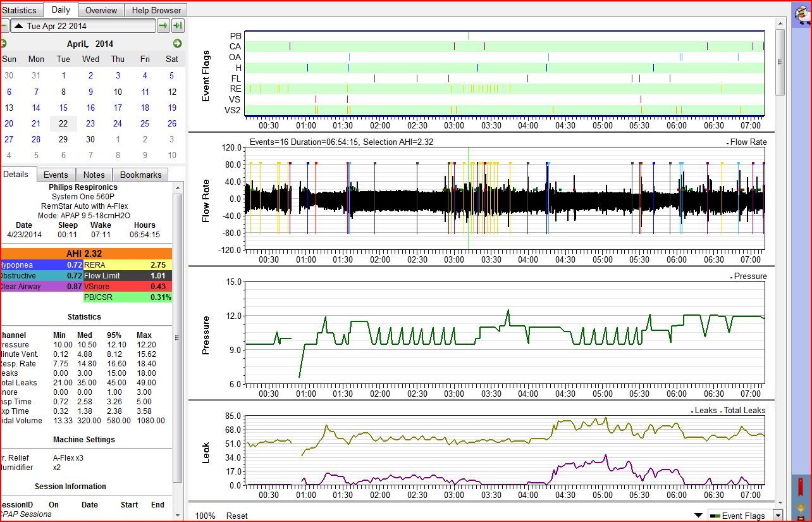Click the Pressure legend label in graph corner
The height and width of the screenshot is (522, 812).
click(751, 276)
